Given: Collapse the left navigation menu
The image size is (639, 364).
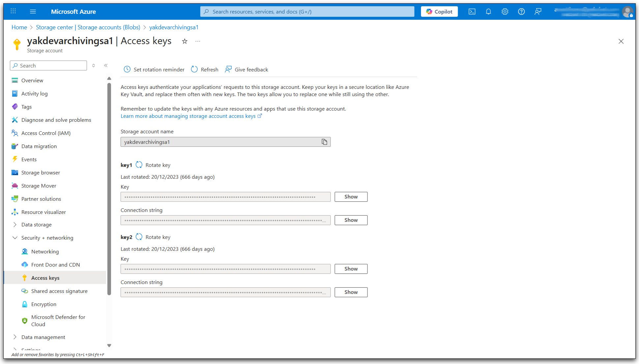Looking at the screenshot, I should pyautogui.click(x=106, y=65).
